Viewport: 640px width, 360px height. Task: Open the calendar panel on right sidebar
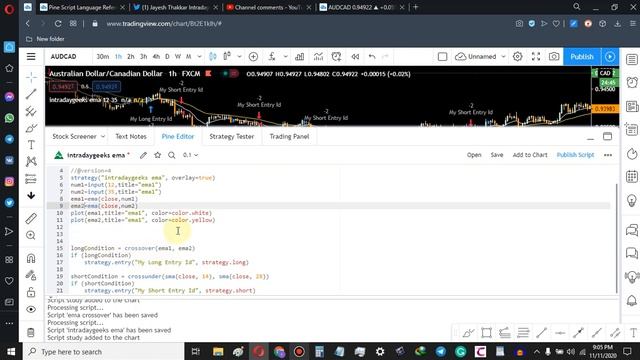[x=632, y=177]
